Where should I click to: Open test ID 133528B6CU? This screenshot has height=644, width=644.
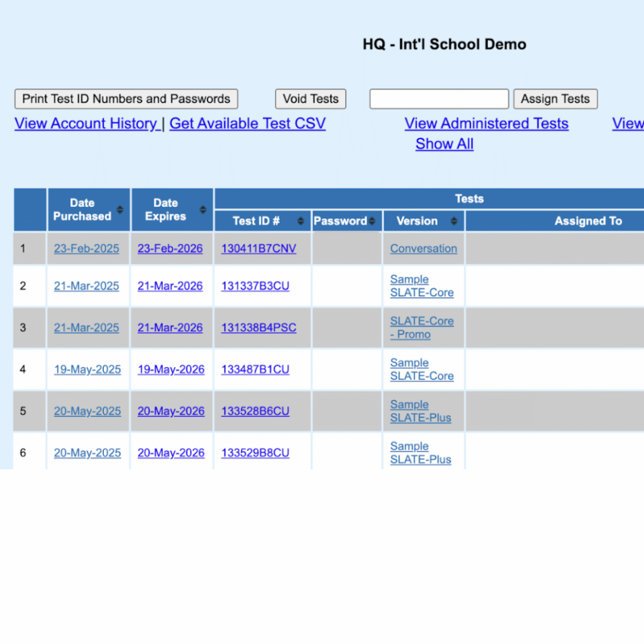255,411
